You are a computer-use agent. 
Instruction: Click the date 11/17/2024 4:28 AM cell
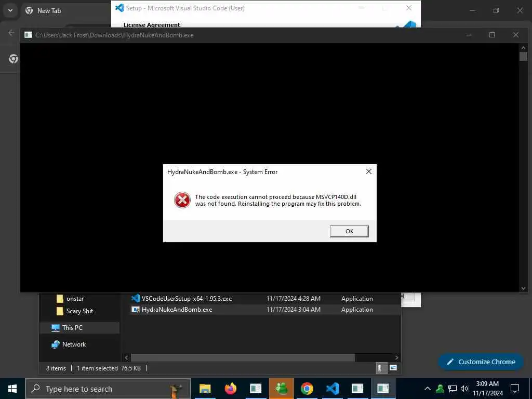[x=293, y=299]
